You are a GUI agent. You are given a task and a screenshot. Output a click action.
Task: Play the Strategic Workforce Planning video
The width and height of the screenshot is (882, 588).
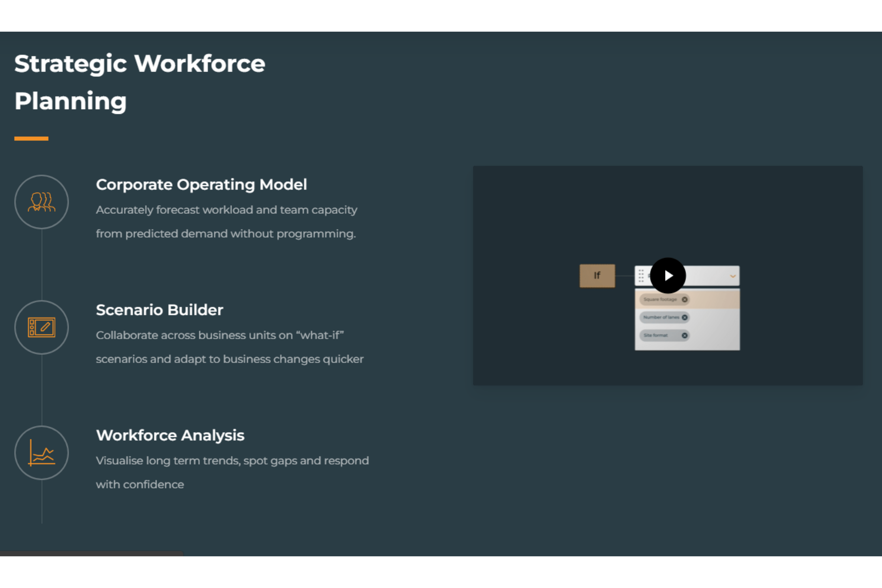pos(668,276)
